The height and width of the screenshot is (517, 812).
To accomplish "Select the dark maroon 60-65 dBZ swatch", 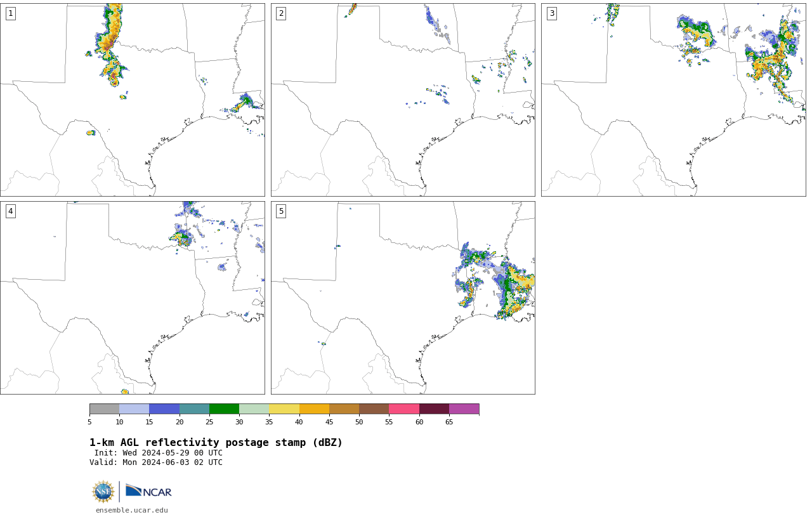I will [x=434, y=409].
